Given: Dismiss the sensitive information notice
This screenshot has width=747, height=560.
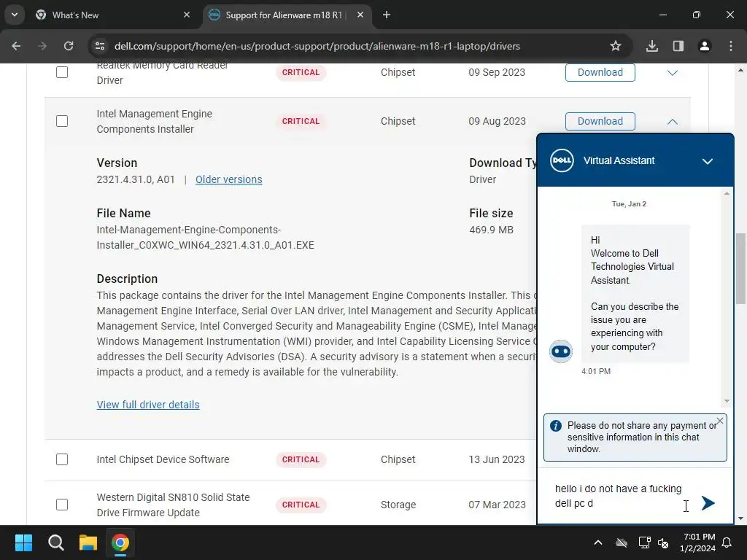Looking at the screenshot, I should (720, 421).
